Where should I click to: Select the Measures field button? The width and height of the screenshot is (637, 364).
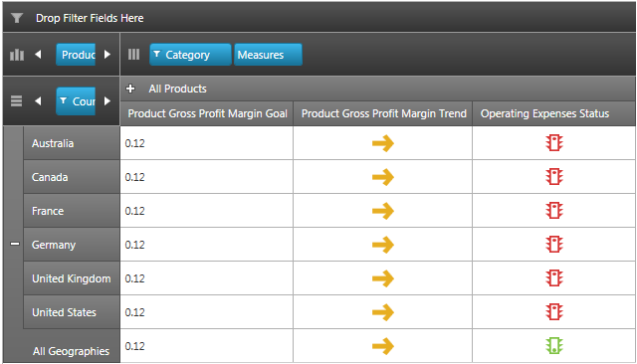click(268, 55)
